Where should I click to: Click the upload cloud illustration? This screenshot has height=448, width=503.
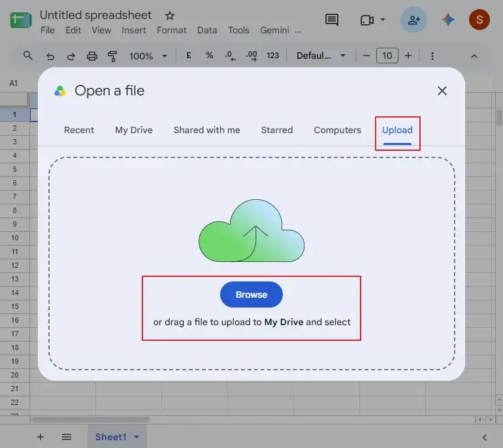(252, 231)
